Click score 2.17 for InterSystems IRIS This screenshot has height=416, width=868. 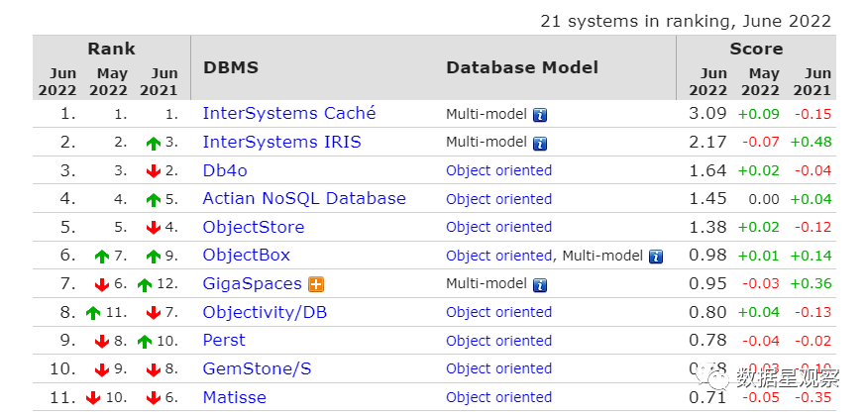(707, 143)
